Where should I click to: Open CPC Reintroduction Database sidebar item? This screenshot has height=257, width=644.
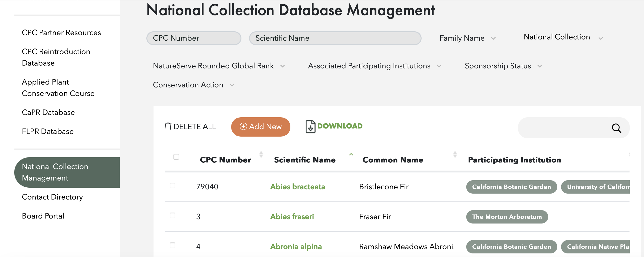point(56,57)
